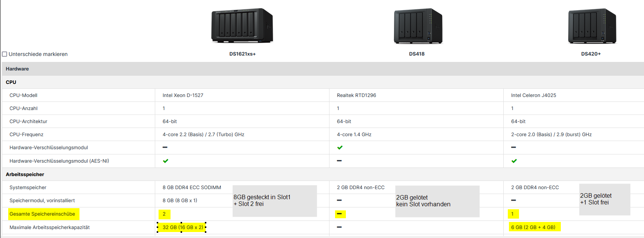
Task: Click DS420+ green checkmark for AES-NI
Action: pyautogui.click(x=514, y=161)
